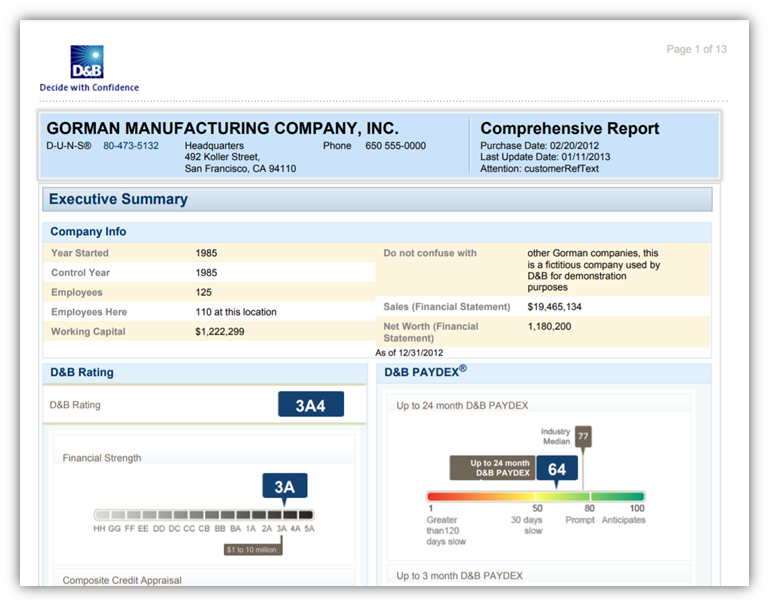
Task: Click 'San Francisco, CA 94110' text
Action: [x=240, y=169]
